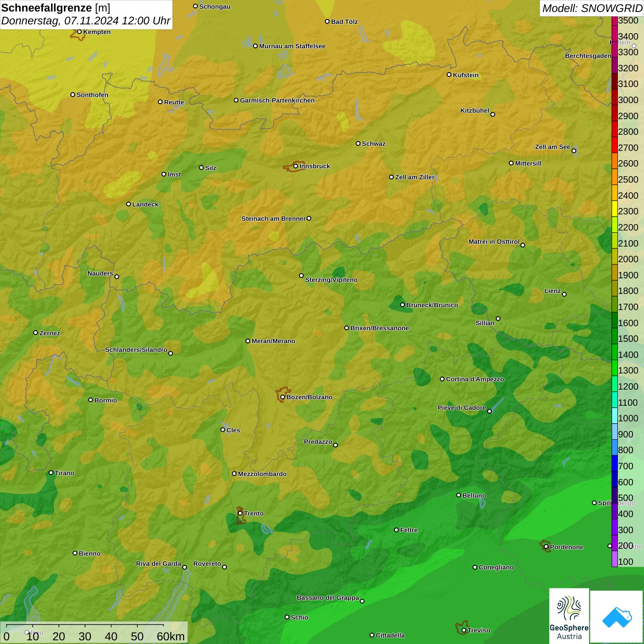Click the Sillian city marker dot

pos(498,318)
